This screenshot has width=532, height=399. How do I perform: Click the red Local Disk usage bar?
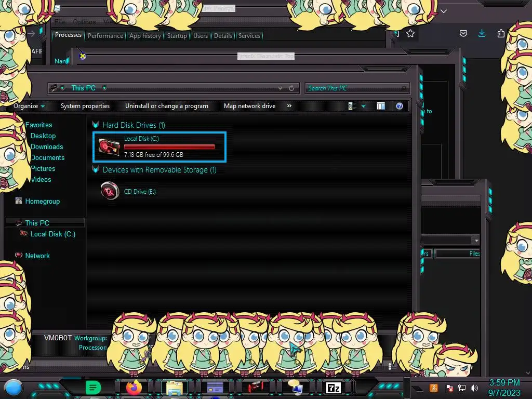coord(169,147)
